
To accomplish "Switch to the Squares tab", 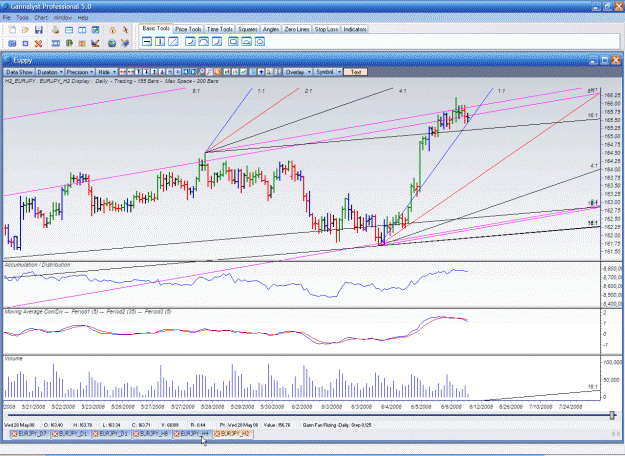I will pyautogui.click(x=247, y=29).
